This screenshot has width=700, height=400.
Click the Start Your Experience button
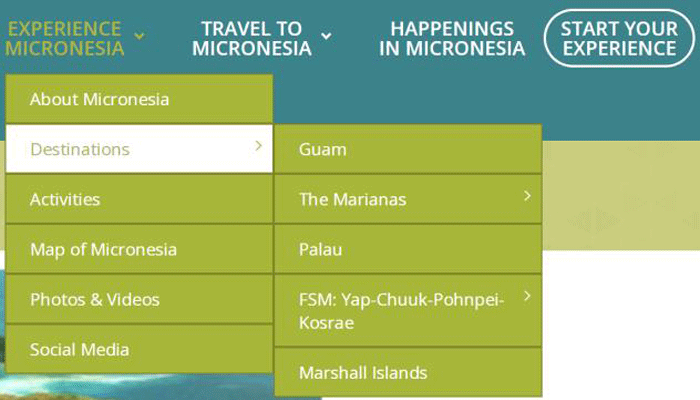click(x=619, y=38)
